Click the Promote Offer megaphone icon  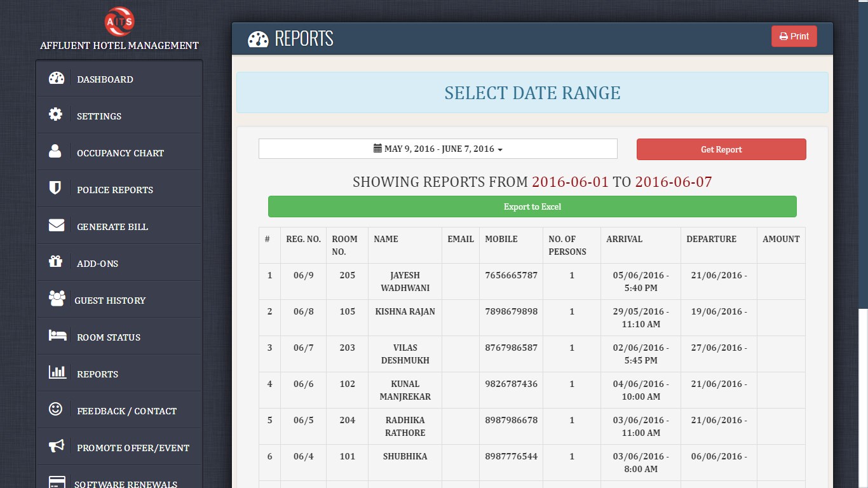click(57, 445)
